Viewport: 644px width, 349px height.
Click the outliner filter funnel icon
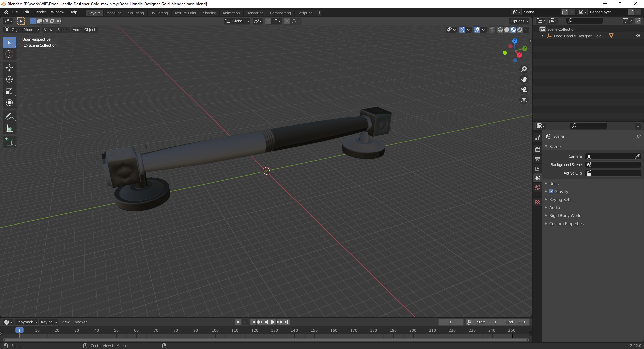pos(625,21)
